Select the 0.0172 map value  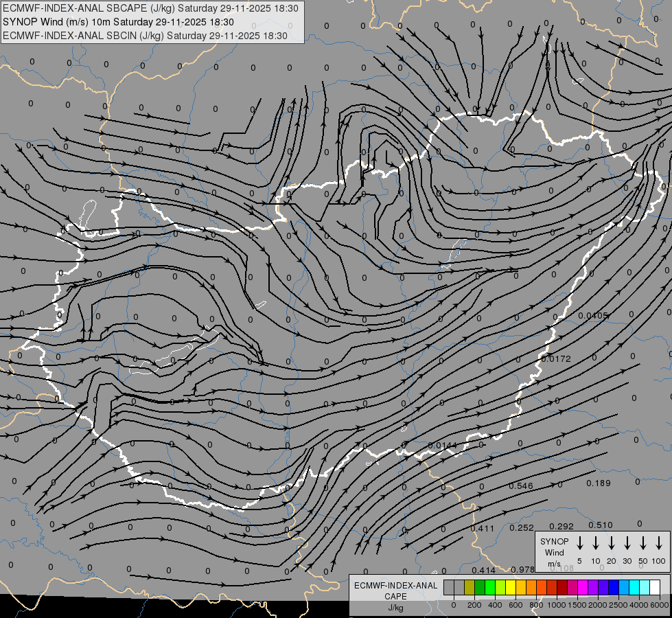coord(556,358)
